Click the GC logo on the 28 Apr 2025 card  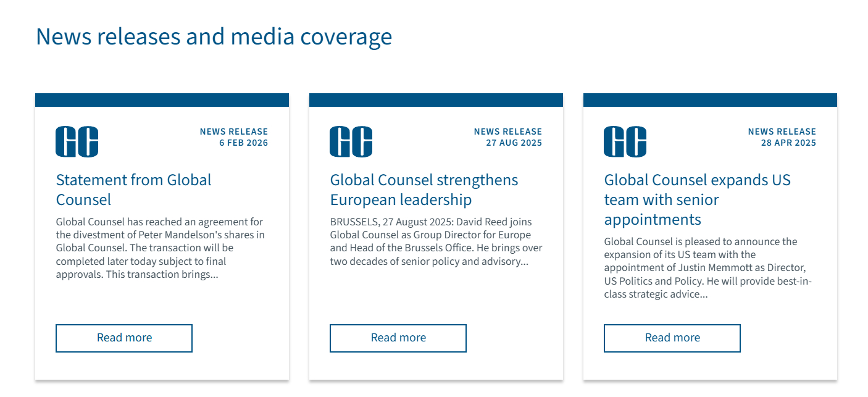[625, 141]
